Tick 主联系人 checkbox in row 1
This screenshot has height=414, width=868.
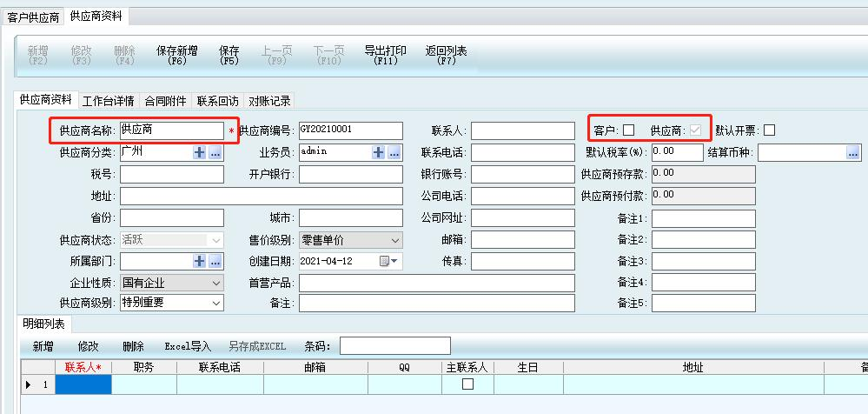click(x=467, y=384)
